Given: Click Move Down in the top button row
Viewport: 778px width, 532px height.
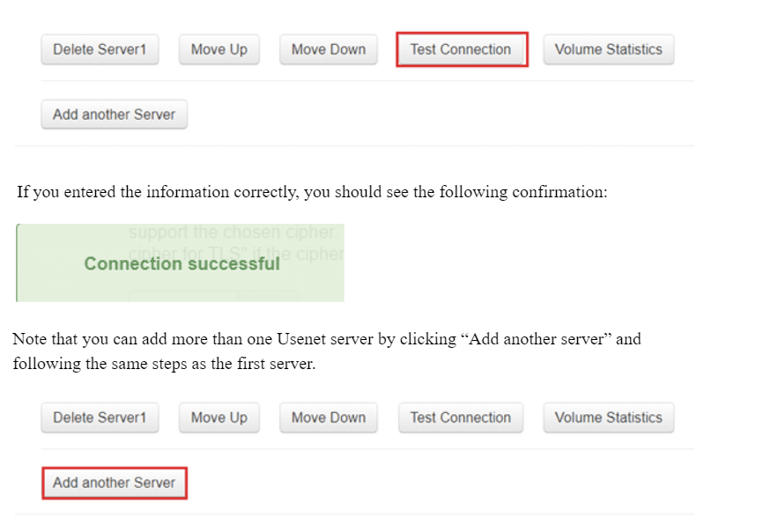Looking at the screenshot, I should click(x=328, y=49).
